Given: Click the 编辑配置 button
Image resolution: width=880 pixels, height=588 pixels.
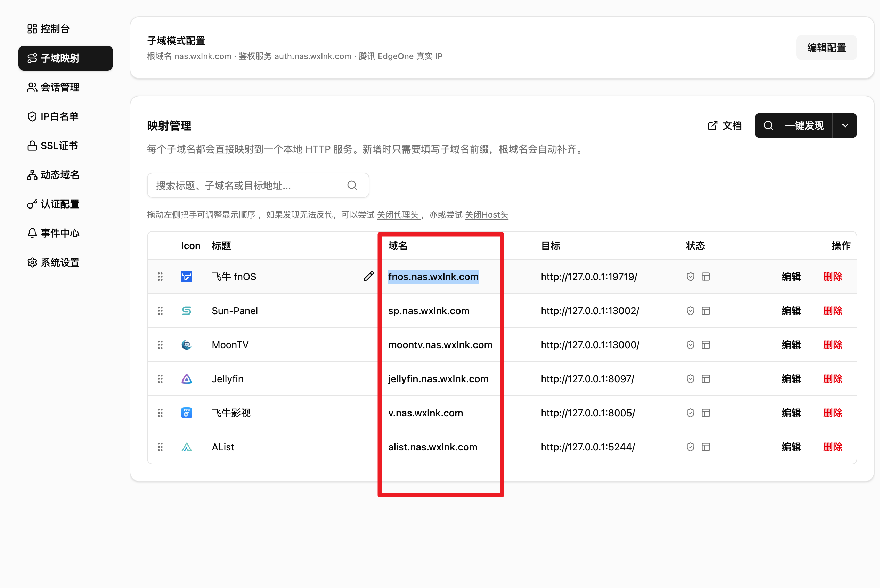Looking at the screenshot, I should [826, 48].
